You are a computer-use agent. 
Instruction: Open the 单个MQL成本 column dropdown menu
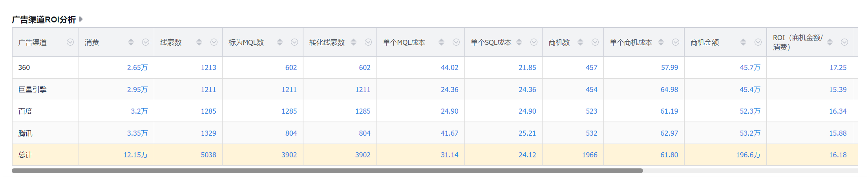pyautogui.click(x=456, y=42)
